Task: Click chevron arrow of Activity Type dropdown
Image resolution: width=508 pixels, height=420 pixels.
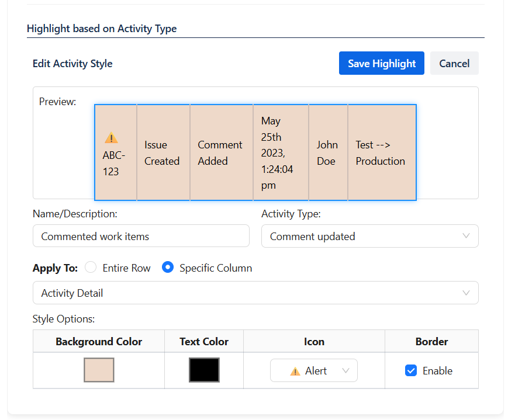Action: pos(466,236)
